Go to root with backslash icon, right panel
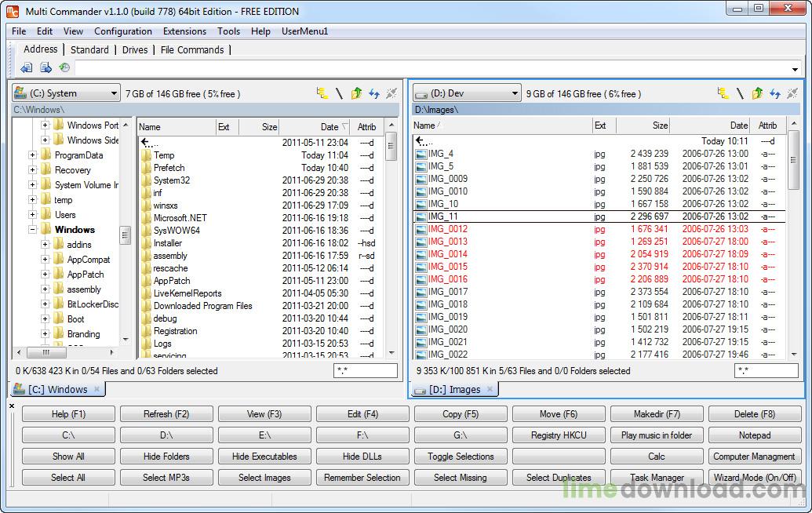 point(740,93)
